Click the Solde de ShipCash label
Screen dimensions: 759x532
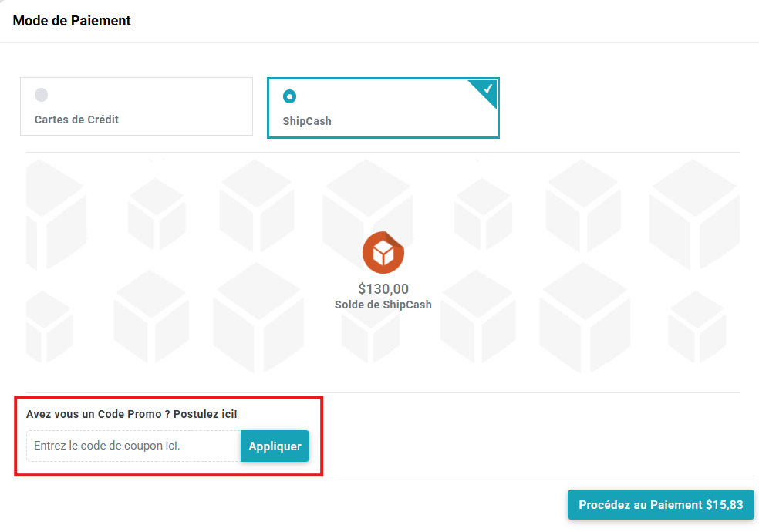(x=383, y=305)
